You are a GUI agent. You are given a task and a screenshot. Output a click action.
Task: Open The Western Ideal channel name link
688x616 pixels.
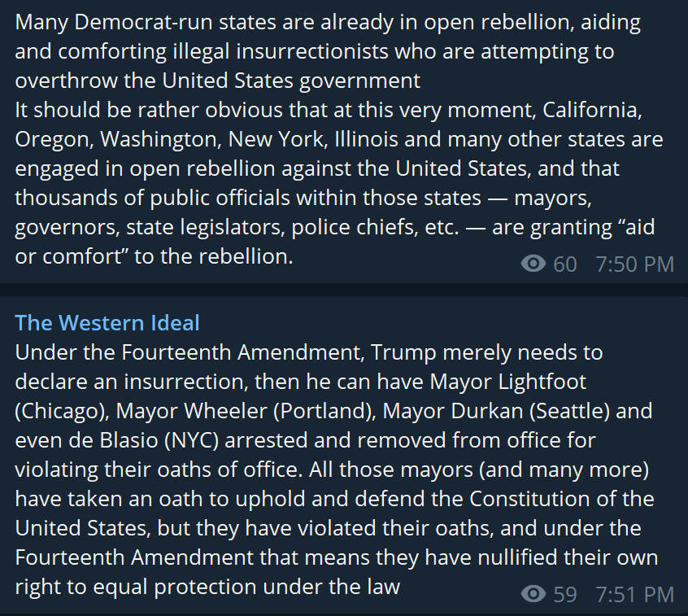[107, 323]
